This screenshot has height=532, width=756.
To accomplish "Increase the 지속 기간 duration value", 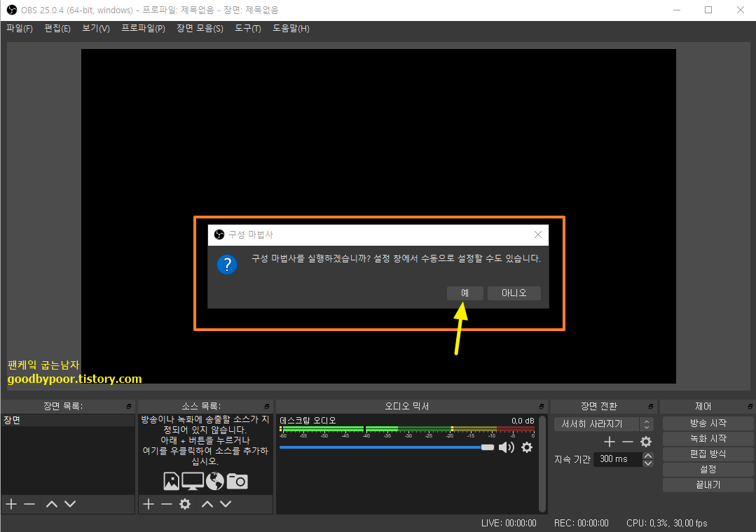I will 648,456.
